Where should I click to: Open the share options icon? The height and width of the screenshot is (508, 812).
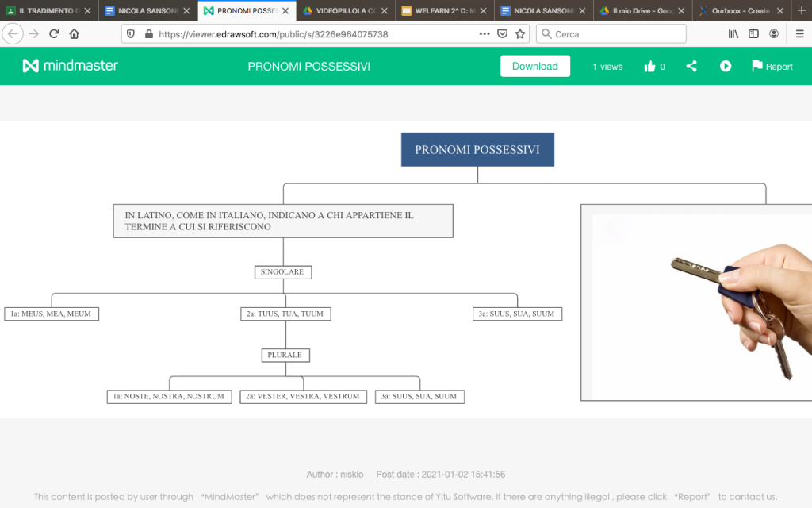pyautogui.click(x=691, y=66)
